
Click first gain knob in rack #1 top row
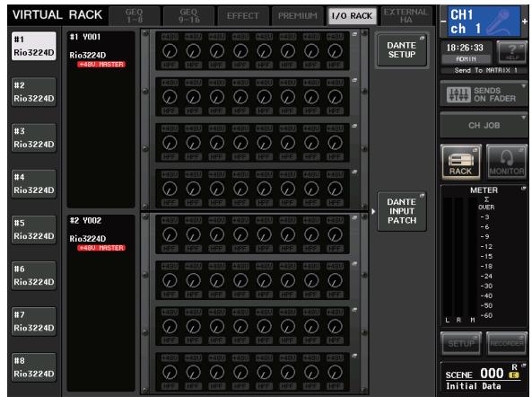click(x=170, y=51)
